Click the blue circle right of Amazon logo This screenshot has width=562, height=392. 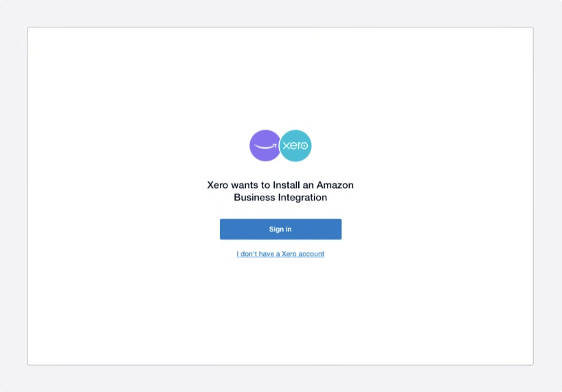coord(295,146)
